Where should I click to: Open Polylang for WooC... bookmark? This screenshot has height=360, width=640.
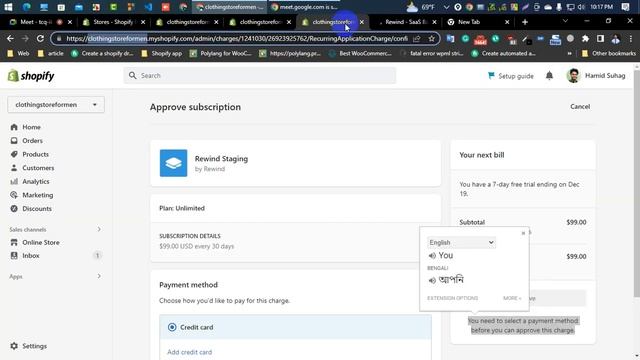coord(221,53)
